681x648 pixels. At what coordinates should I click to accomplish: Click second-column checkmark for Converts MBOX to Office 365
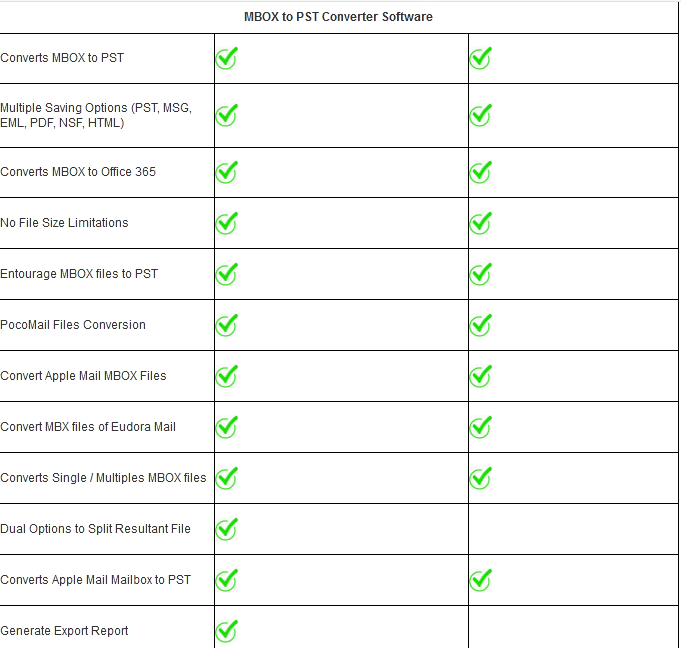tap(480, 172)
